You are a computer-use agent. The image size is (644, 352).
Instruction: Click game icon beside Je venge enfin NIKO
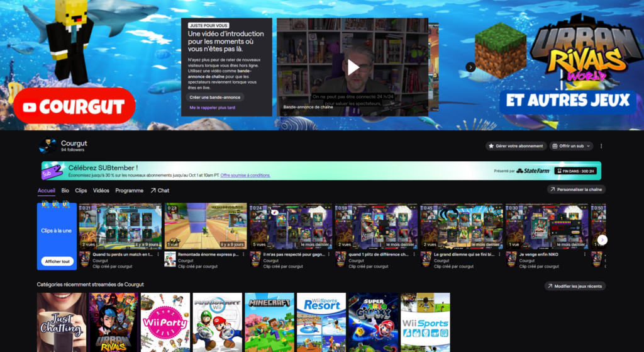511,259
